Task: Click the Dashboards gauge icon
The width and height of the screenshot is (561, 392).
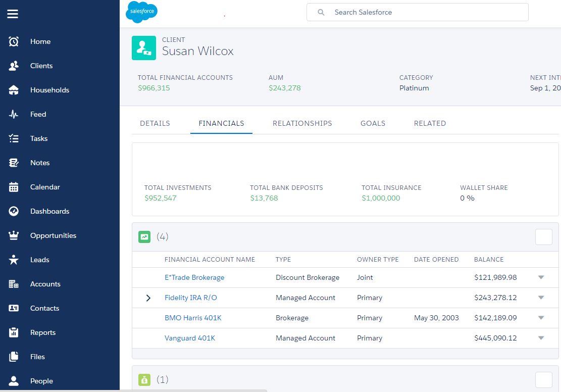Action: [x=14, y=211]
